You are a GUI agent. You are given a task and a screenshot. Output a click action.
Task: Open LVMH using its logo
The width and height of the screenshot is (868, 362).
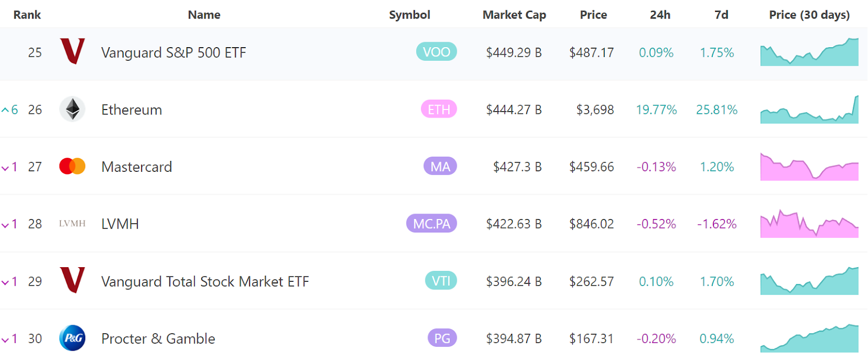coord(72,223)
